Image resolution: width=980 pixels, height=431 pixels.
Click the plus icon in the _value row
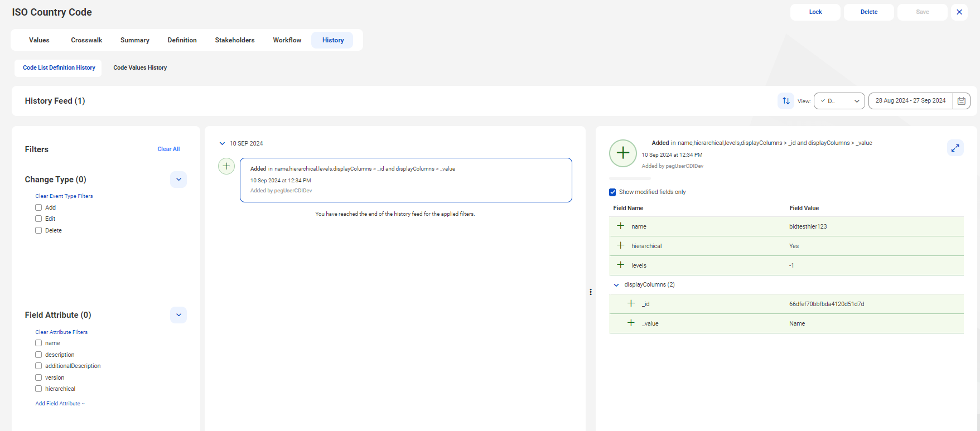(631, 323)
